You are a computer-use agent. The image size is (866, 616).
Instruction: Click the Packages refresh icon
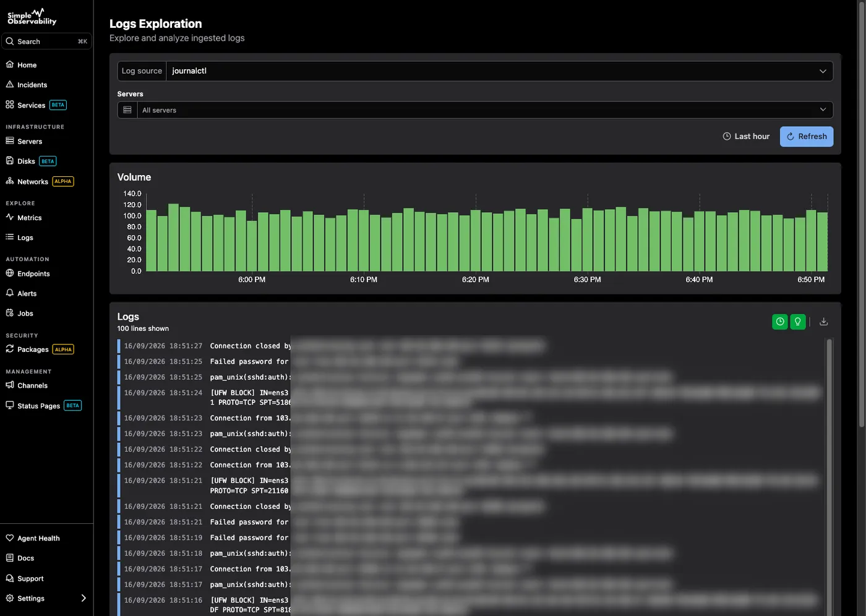coord(10,349)
